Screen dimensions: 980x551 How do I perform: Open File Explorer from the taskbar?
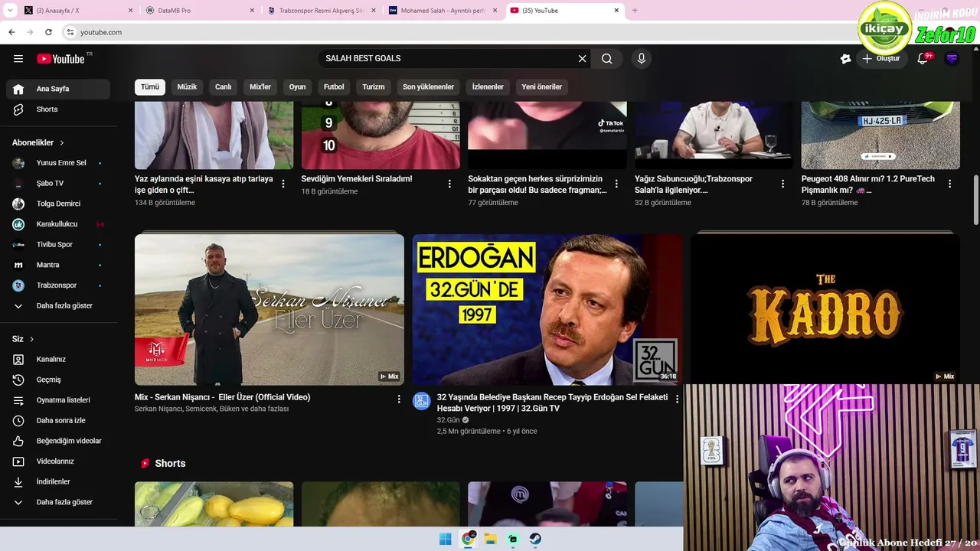tap(491, 540)
